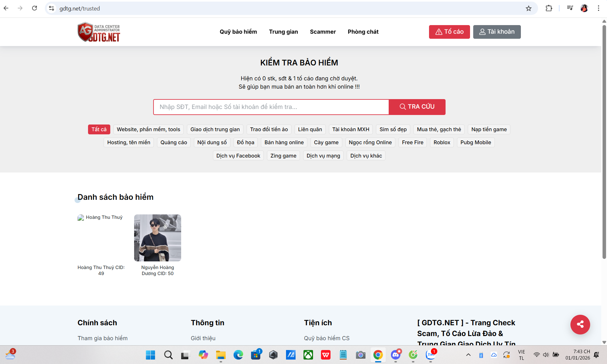
Task: Click the red floating share icon
Action: pos(580,324)
